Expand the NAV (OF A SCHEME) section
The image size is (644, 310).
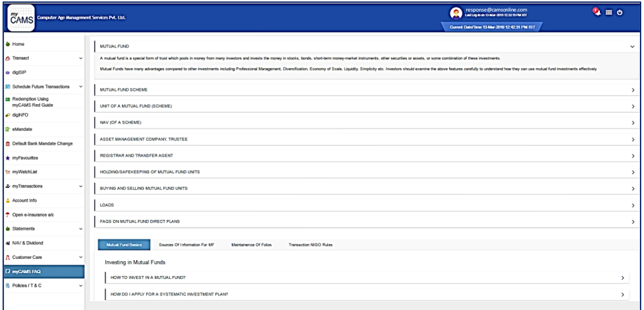tap(633, 123)
